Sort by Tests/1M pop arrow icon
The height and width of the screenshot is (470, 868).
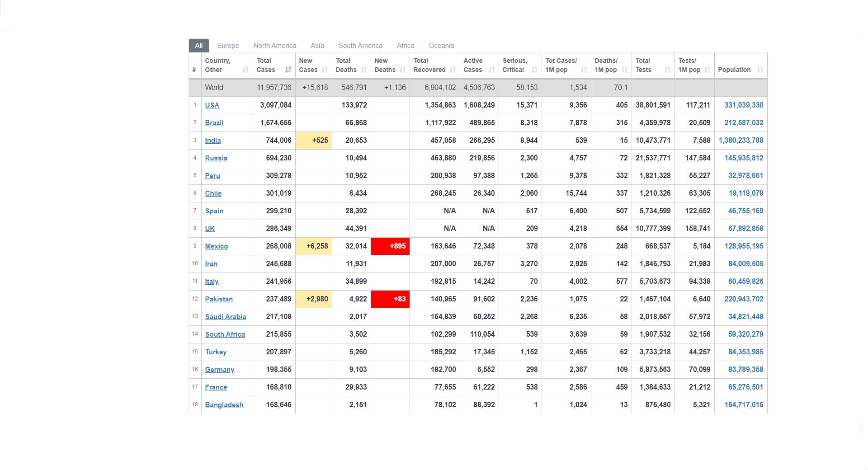[707, 70]
